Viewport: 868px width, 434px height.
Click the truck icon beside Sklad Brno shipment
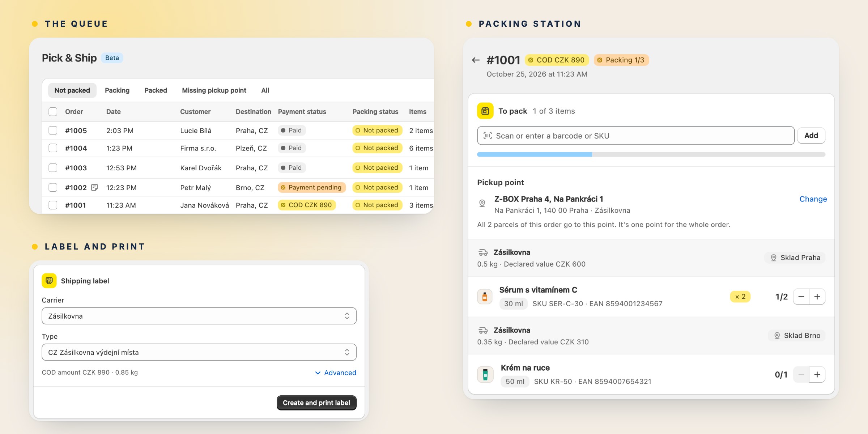click(483, 330)
